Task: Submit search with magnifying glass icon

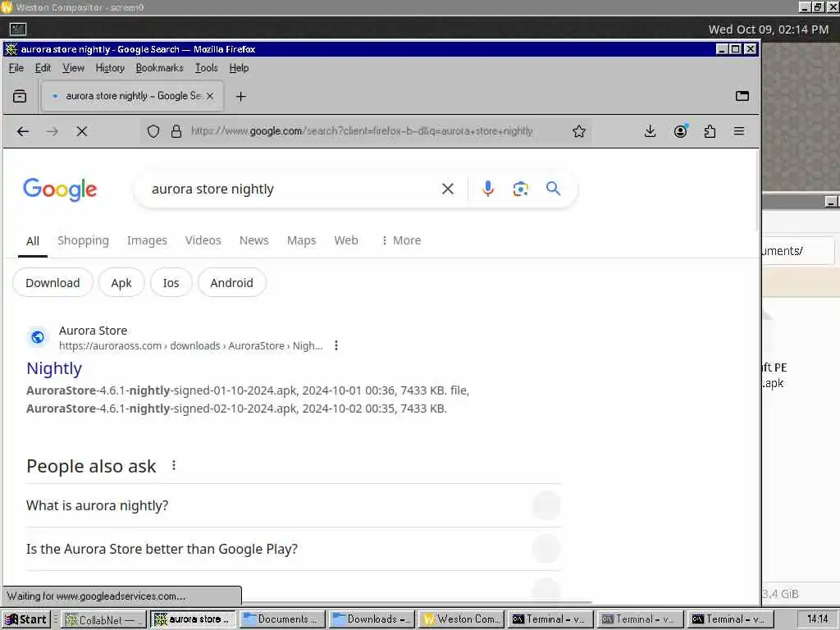Action: click(x=554, y=189)
